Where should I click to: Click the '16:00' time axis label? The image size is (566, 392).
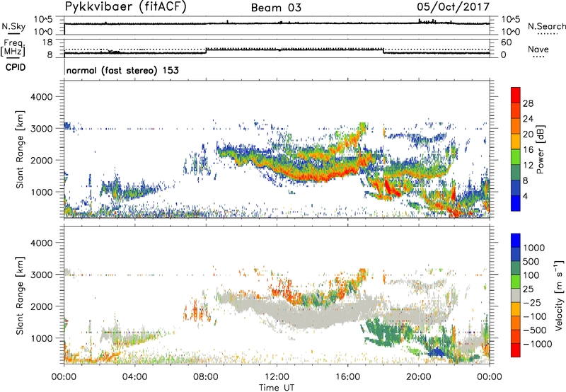click(347, 377)
